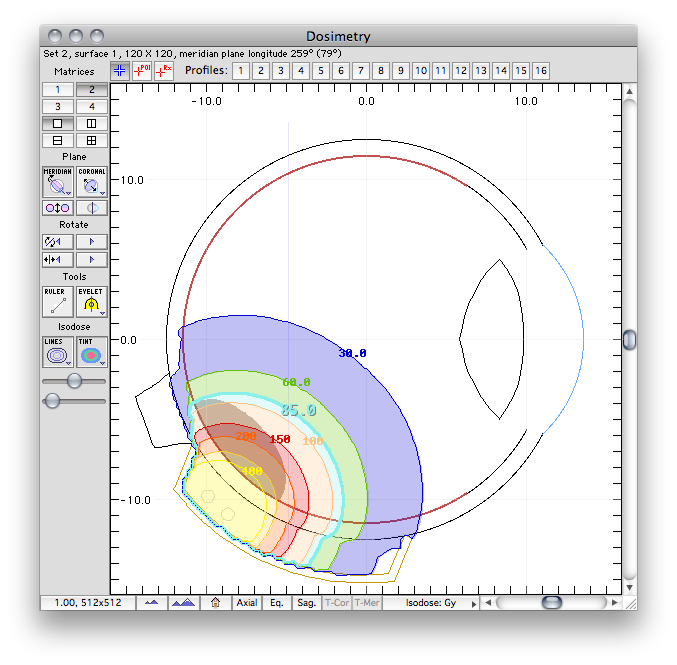Rotate plane with circular-arrows left button
This screenshot has width=677, height=665.
pyautogui.click(x=57, y=242)
